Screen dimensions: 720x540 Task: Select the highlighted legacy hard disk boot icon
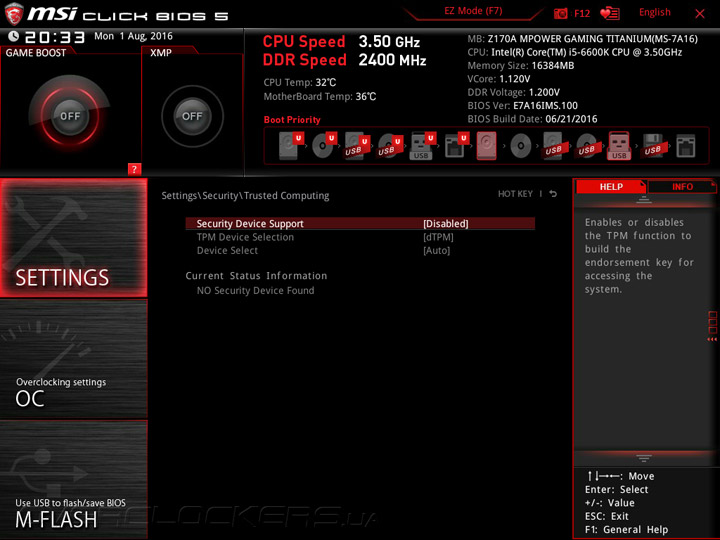[487, 146]
